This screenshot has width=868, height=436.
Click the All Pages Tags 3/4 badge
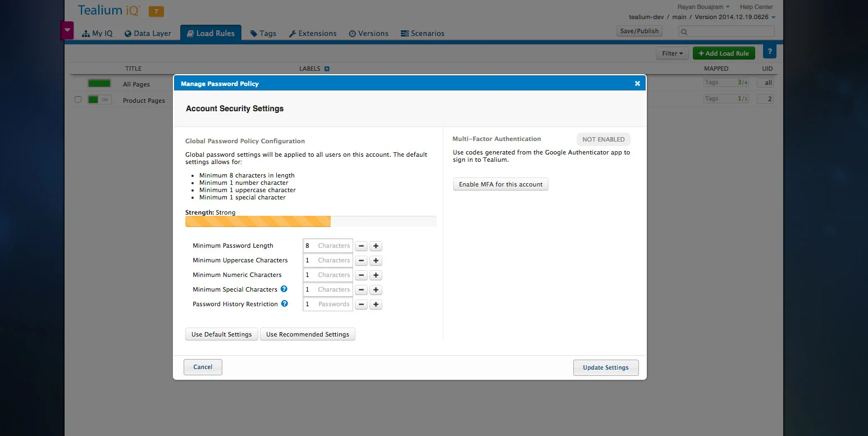726,83
